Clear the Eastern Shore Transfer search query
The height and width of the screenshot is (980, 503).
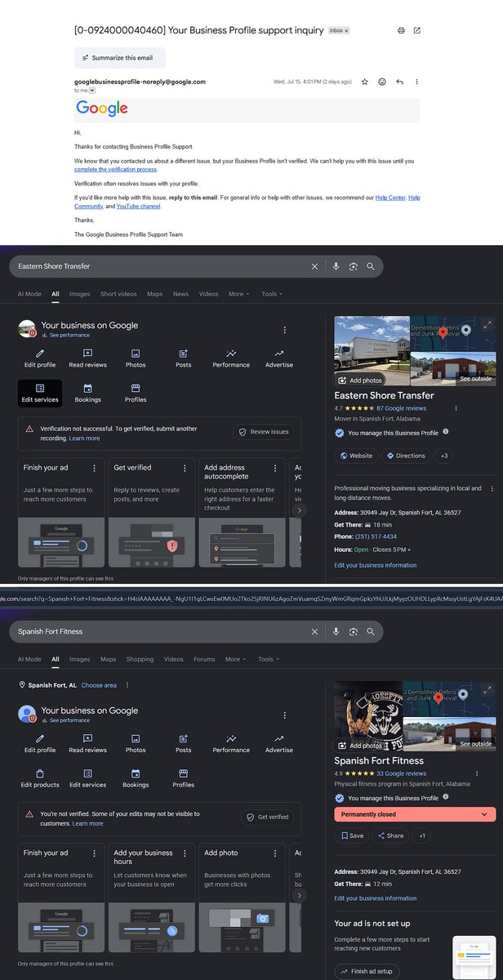315,266
